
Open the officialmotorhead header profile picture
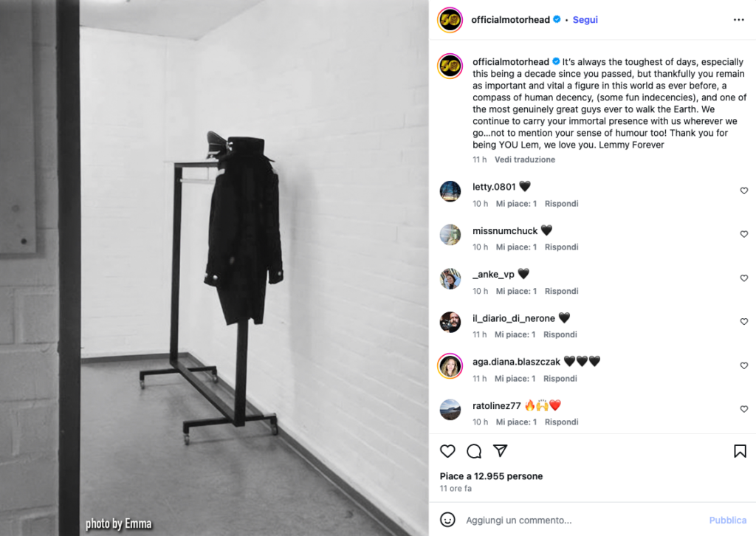pyautogui.click(x=450, y=20)
